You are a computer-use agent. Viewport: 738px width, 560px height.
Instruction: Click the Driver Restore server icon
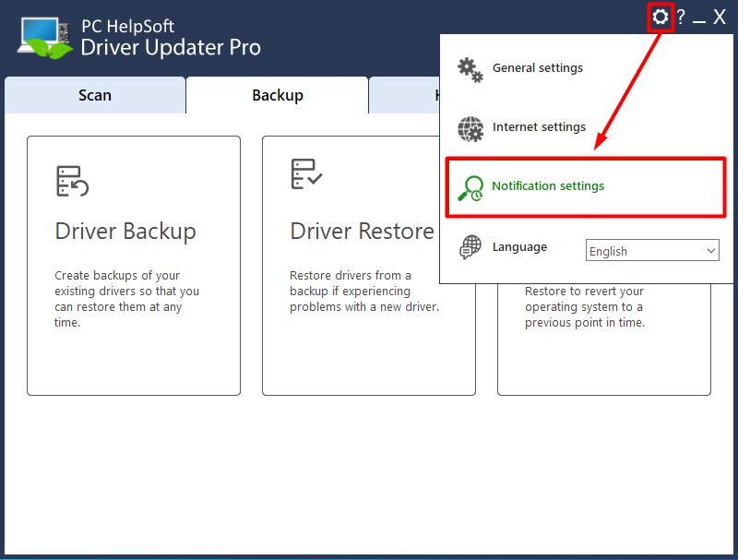(307, 173)
